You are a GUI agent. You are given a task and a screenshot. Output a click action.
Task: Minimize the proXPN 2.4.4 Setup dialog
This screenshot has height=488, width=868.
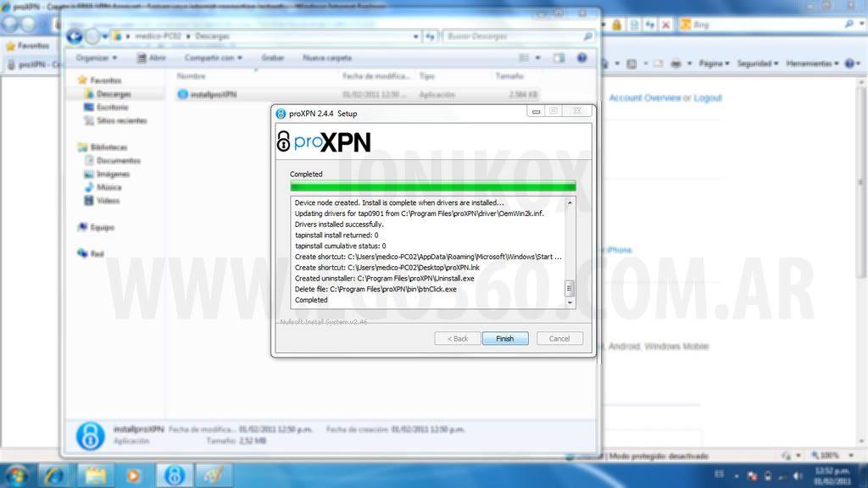536,111
